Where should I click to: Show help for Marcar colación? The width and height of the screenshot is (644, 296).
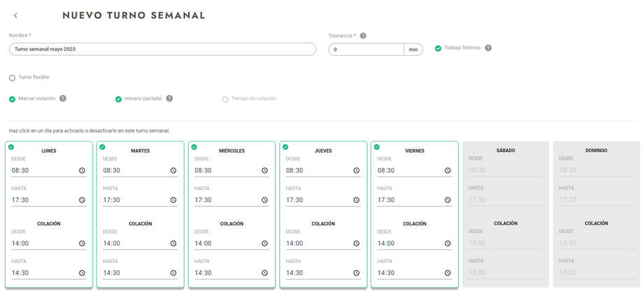pos(63,99)
